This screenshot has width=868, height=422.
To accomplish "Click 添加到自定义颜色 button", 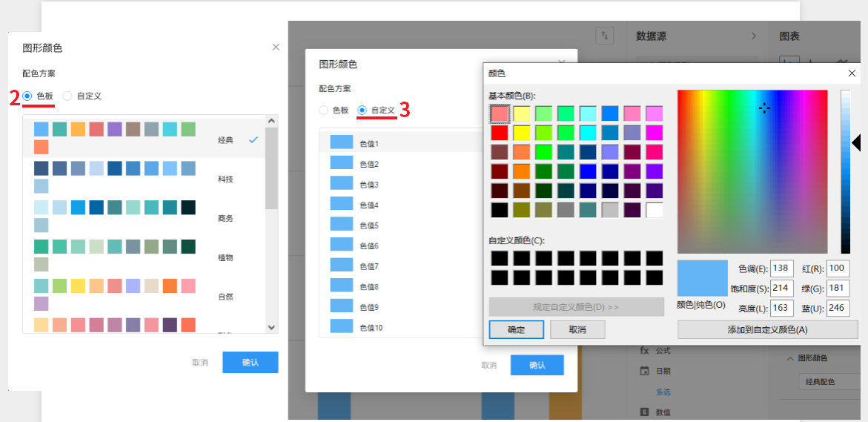I will click(x=767, y=330).
